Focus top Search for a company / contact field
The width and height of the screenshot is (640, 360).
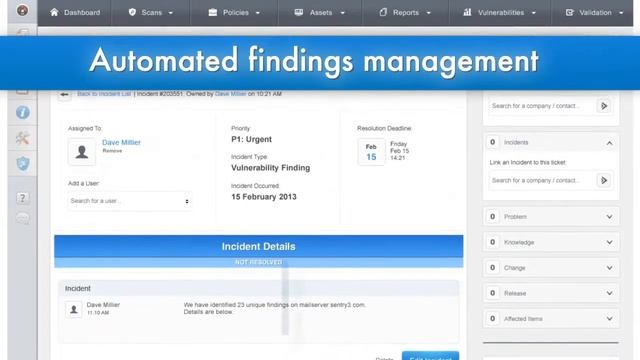pos(541,106)
